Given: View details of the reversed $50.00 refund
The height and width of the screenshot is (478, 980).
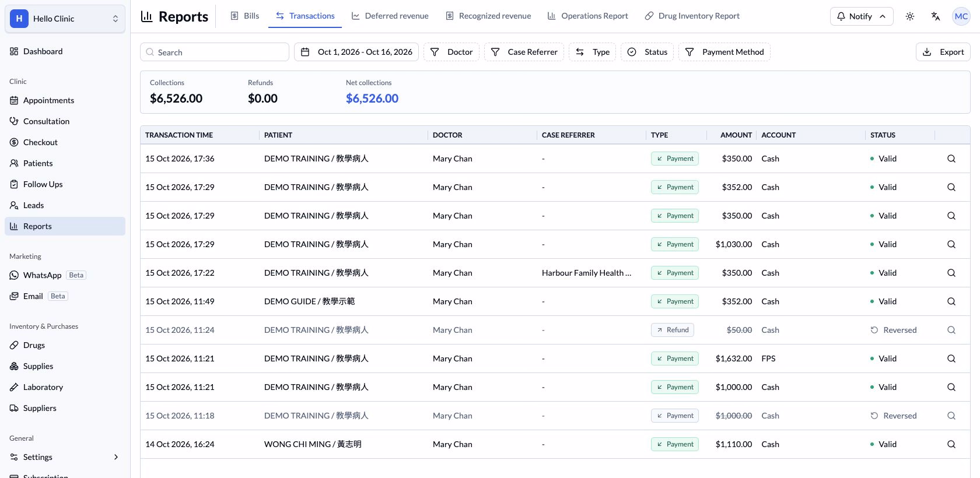Looking at the screenshot, I should click(x=951, y=330).
